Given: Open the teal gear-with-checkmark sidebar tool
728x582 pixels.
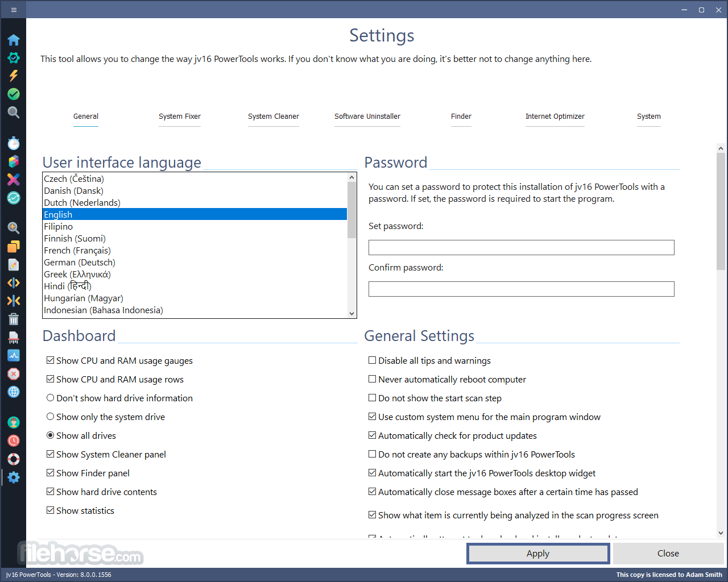Looking at the screenshot, I should pyautogui.click(x=14, y=58).
